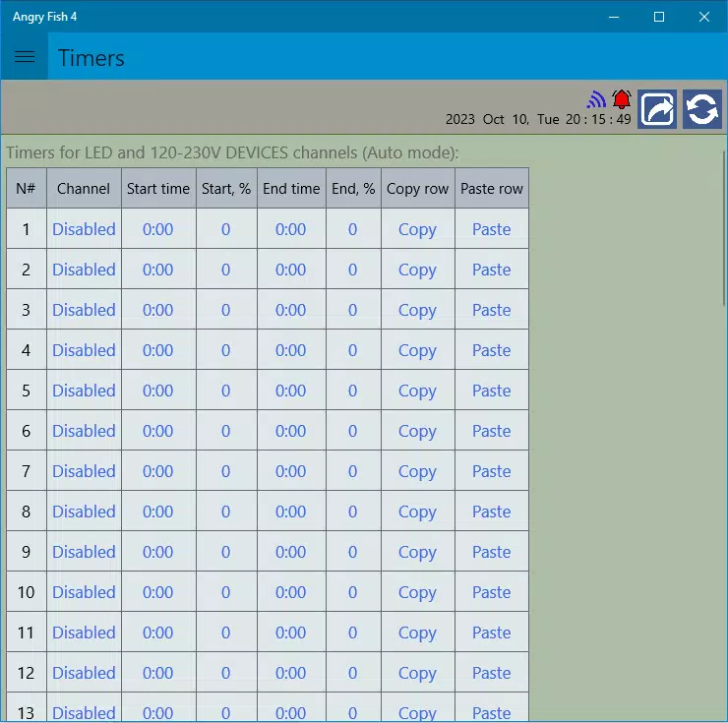Open the hamburger navigation menu
Screen dimensions: 728x723
25,57
